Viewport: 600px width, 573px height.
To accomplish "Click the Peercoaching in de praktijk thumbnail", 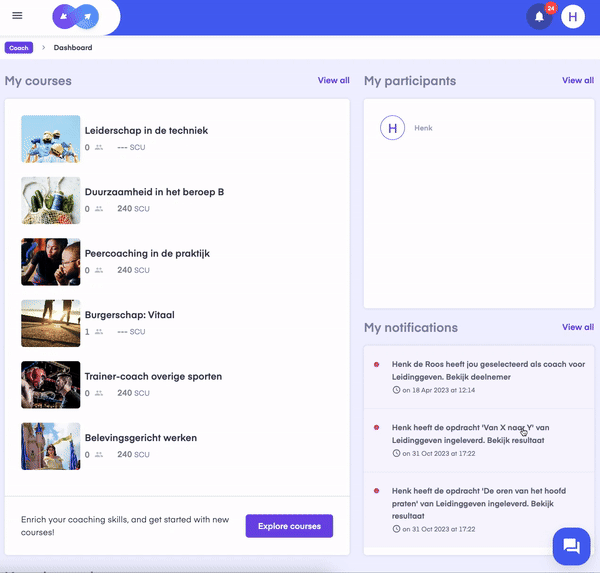I will click(x=51, y=262).
